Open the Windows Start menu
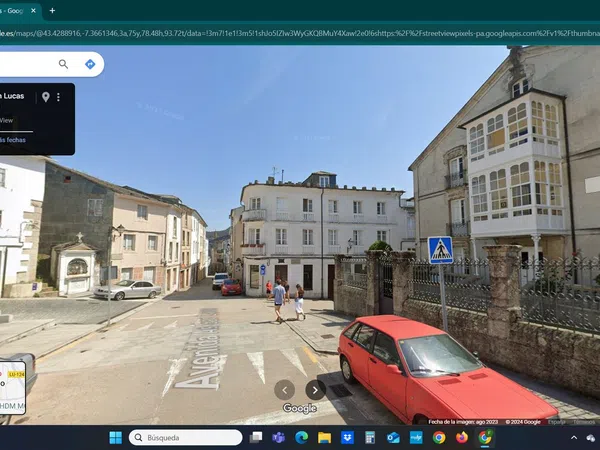Screen dimensions: 600x450 pos(116,438)
